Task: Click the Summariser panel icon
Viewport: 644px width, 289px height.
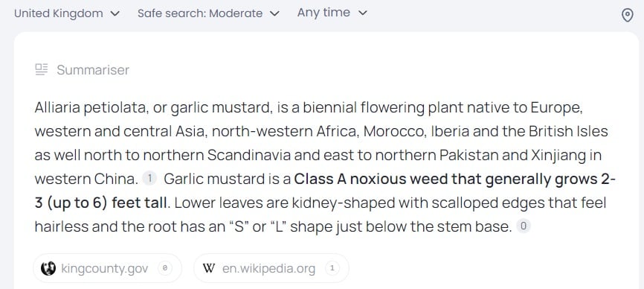Action: [42, 69]
